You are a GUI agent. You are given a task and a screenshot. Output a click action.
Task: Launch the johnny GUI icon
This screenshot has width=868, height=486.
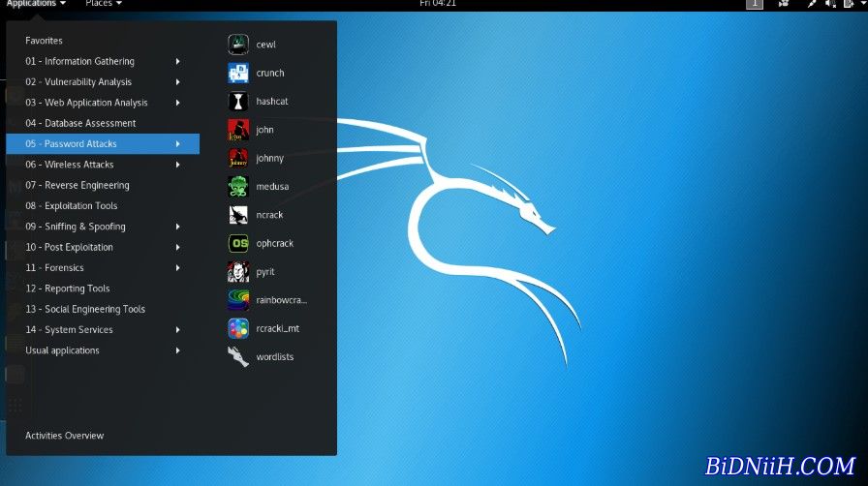(238, 158)
